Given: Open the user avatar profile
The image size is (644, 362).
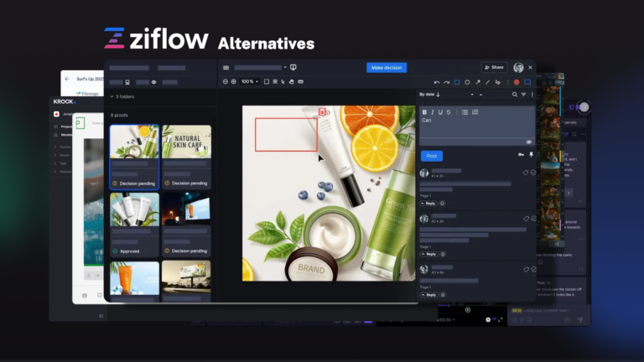Looking at the screenshot, I should click(x=518, y=67).
